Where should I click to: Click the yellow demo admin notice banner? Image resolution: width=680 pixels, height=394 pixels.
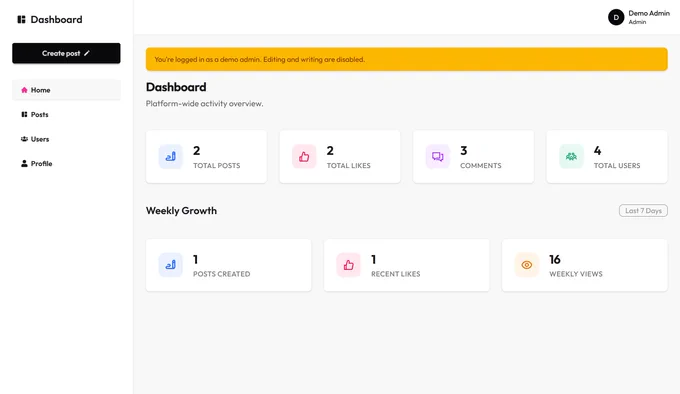pos(406,59)
